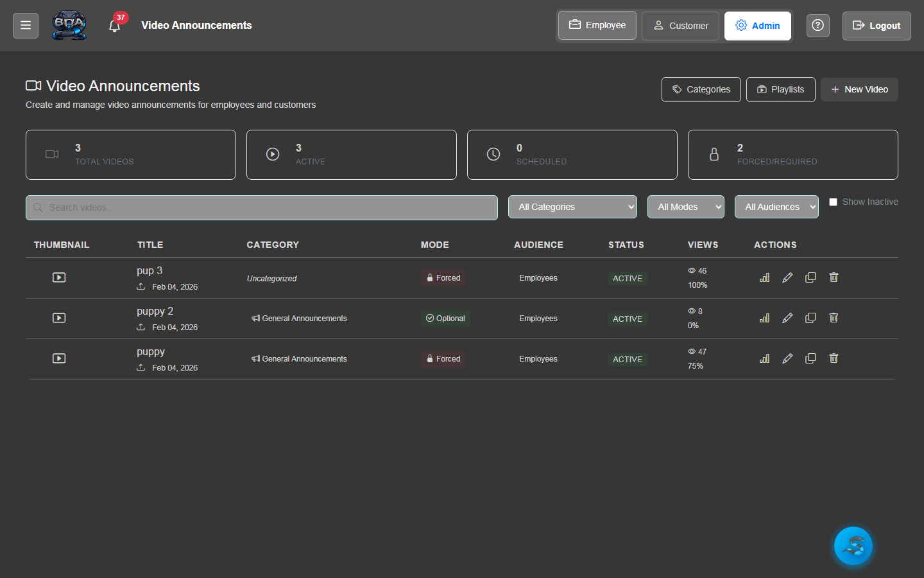Switch to the Employee view
Viewport: 924px width, 578px height.
[x=597, y=25]
